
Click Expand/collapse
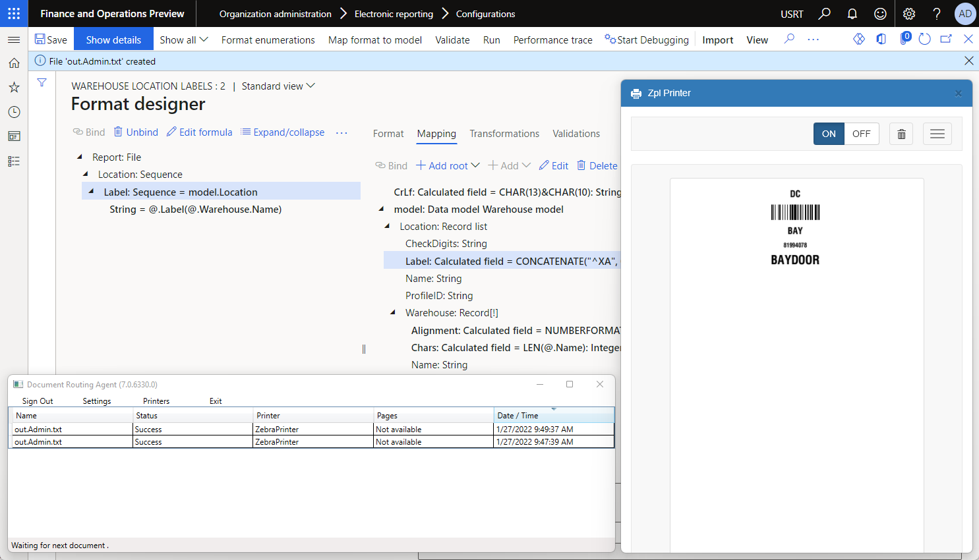[x=283, y=132]
